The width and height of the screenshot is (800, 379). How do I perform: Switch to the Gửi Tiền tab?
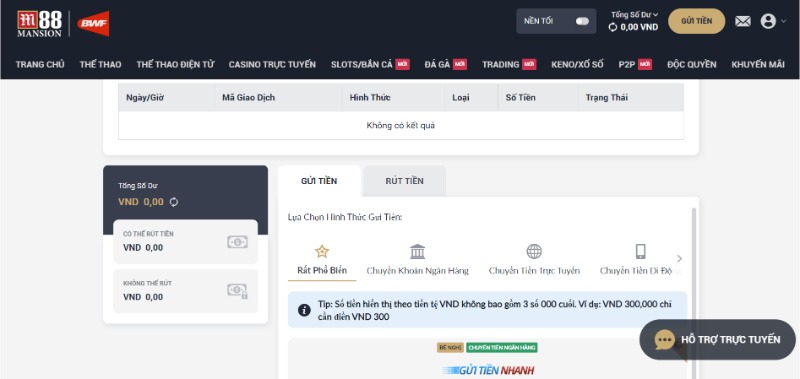[319, 181]
